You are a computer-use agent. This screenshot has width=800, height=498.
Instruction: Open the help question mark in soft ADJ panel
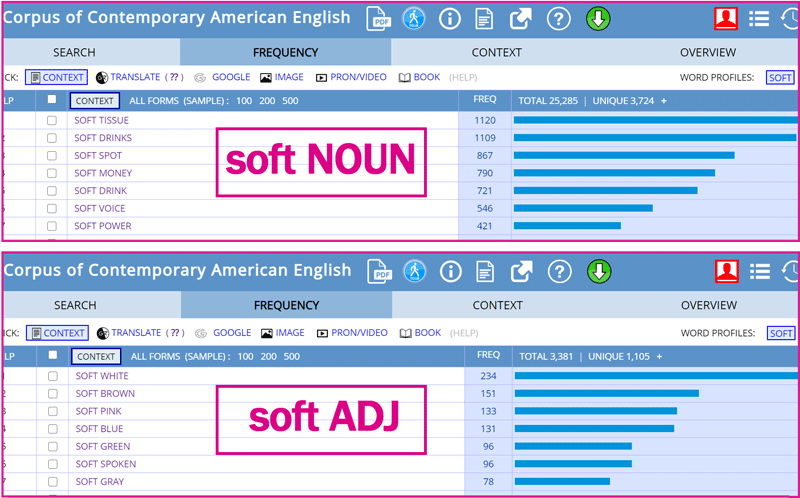[560, 271]
